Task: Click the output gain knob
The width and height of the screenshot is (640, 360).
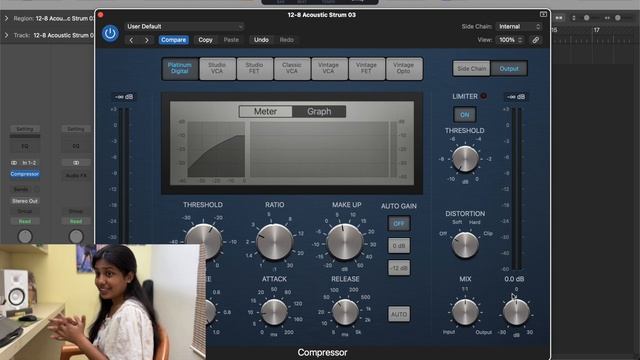Action: pos(516,312)
